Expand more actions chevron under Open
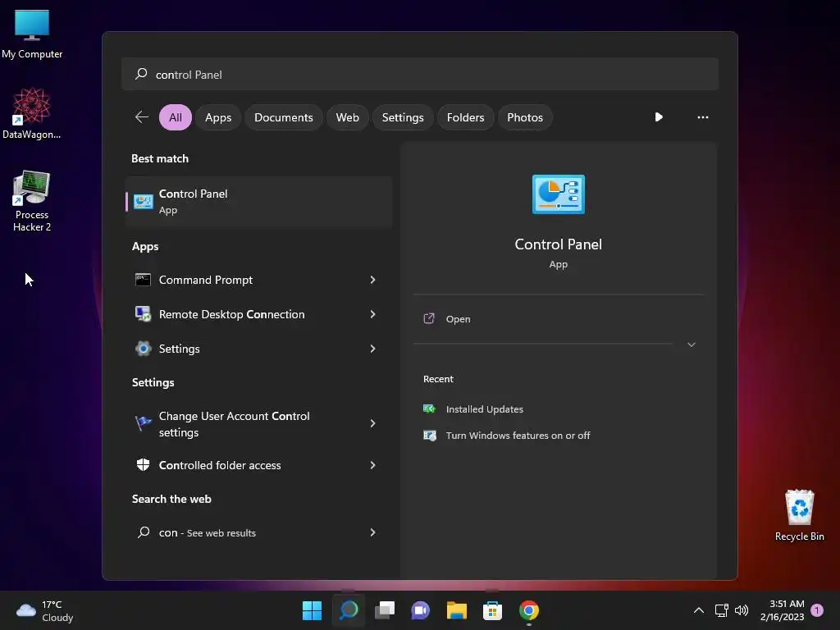This screenshot has width=840, height=630. click(x=691, y=345)
